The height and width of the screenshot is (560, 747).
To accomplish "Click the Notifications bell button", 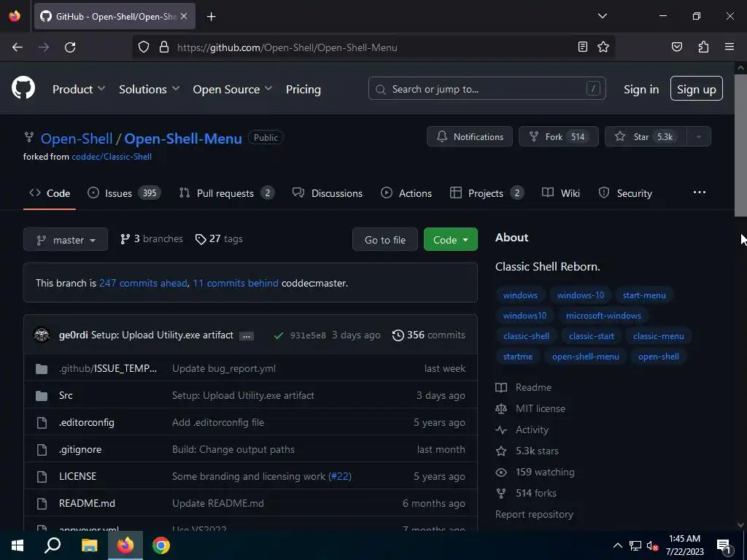I will [x=470, y=136].
